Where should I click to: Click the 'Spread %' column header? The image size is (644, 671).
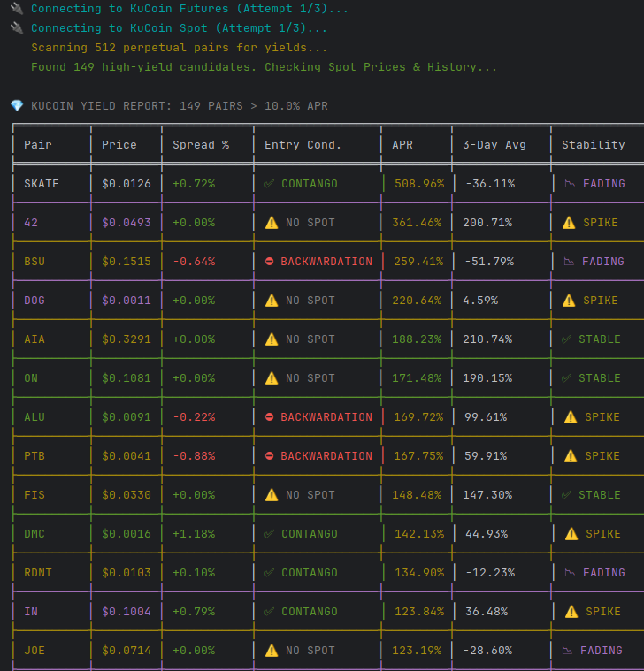[201, 145]
